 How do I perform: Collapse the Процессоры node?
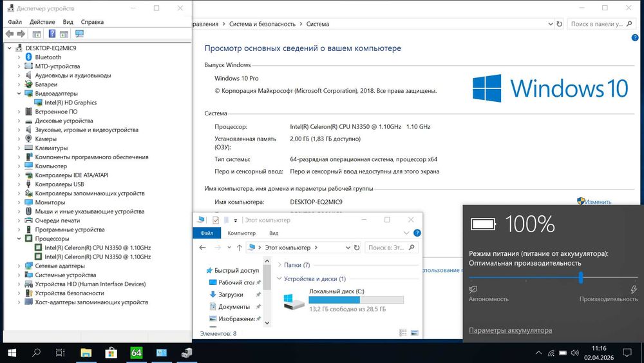(x=19, y=239)
